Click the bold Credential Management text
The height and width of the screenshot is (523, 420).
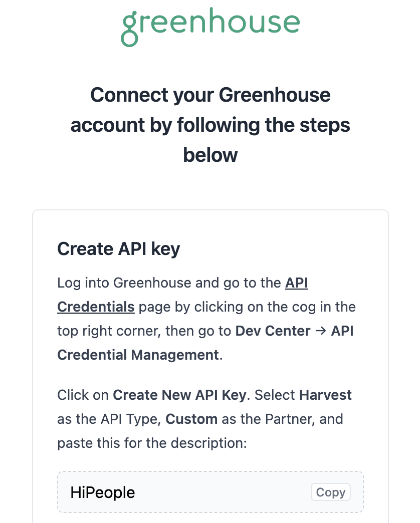pos(138,355)
